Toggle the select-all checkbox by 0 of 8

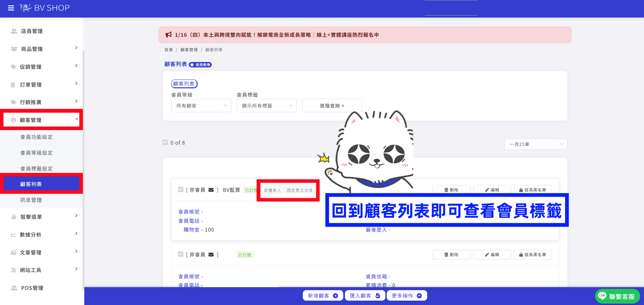point(165,142)
